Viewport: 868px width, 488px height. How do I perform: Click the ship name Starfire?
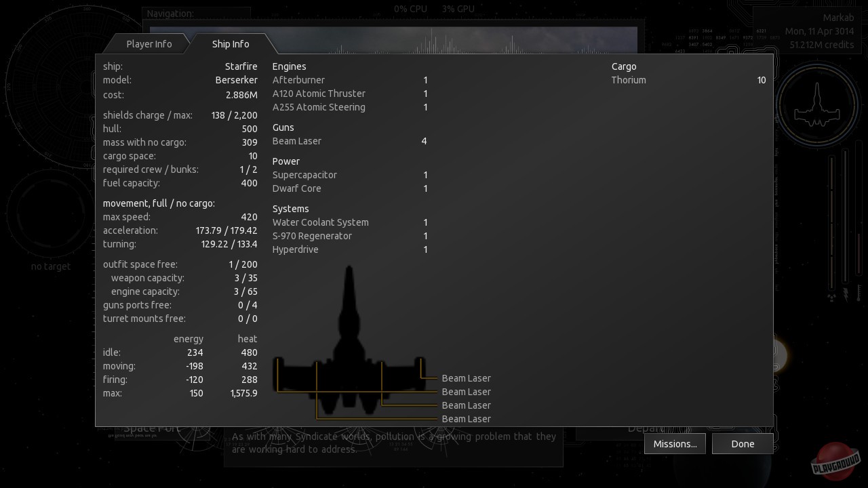pos(241,66)
